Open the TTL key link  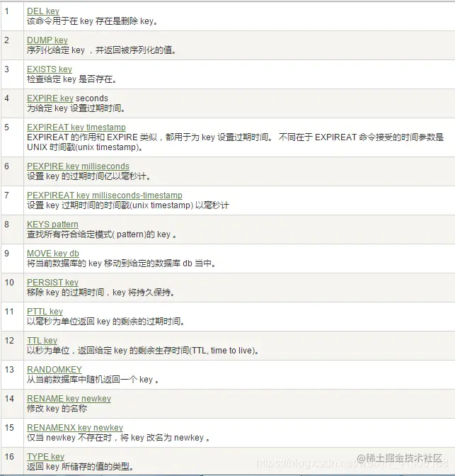tap(42, 341)
